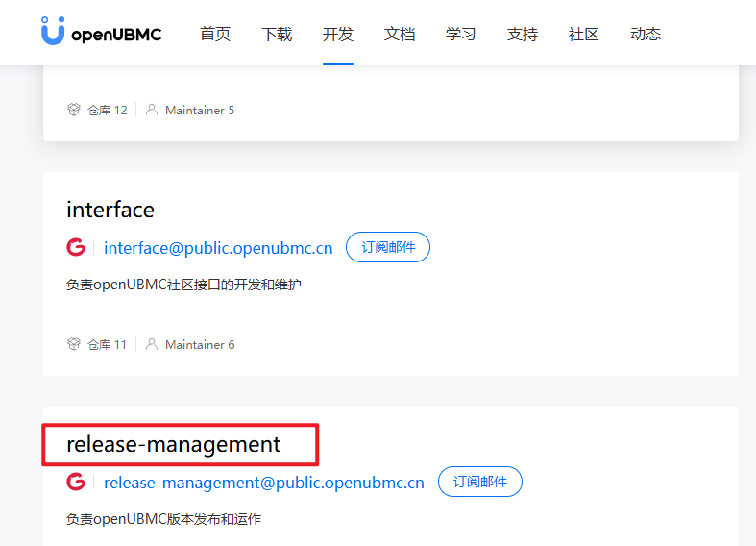Screen dimensions: 756x546
Task: Click the G icon beside interface email
Action: [76, 248]
